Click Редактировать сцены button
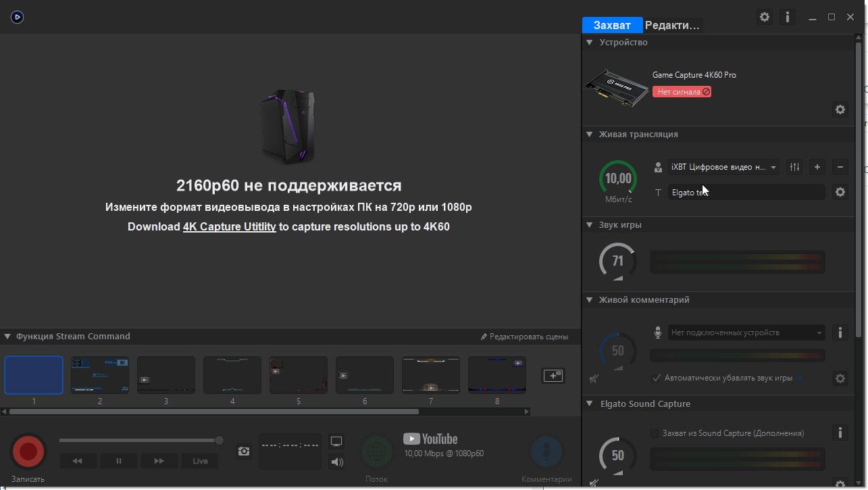Viewport: 868px width, 490px height. 524,337
